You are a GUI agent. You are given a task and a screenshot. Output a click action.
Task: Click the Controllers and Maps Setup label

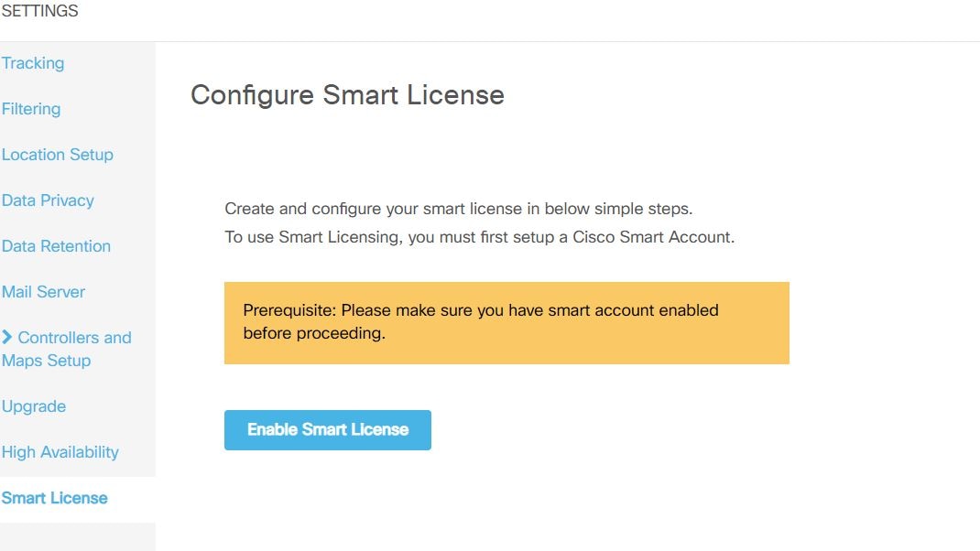tap(67, 349)
